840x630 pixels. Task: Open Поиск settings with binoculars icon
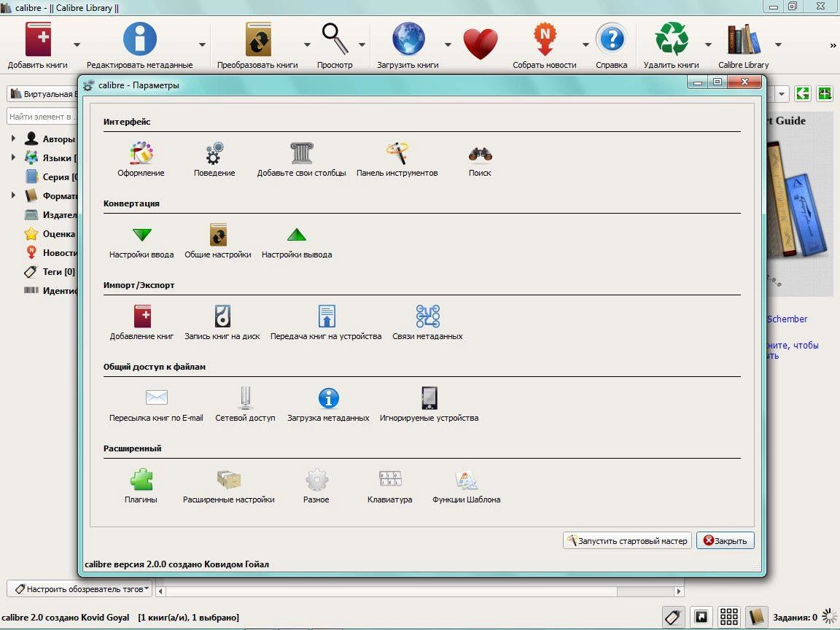tap(480, 159)
